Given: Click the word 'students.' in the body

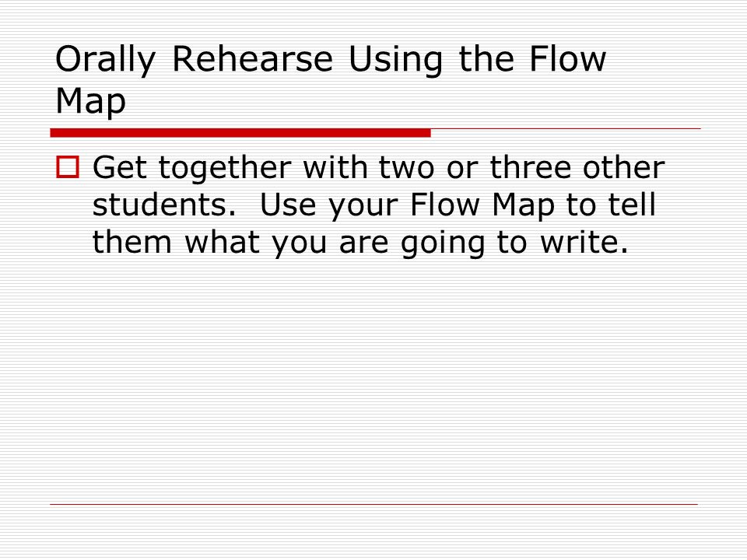Looking at the screenshot, I should click(164, 205).
